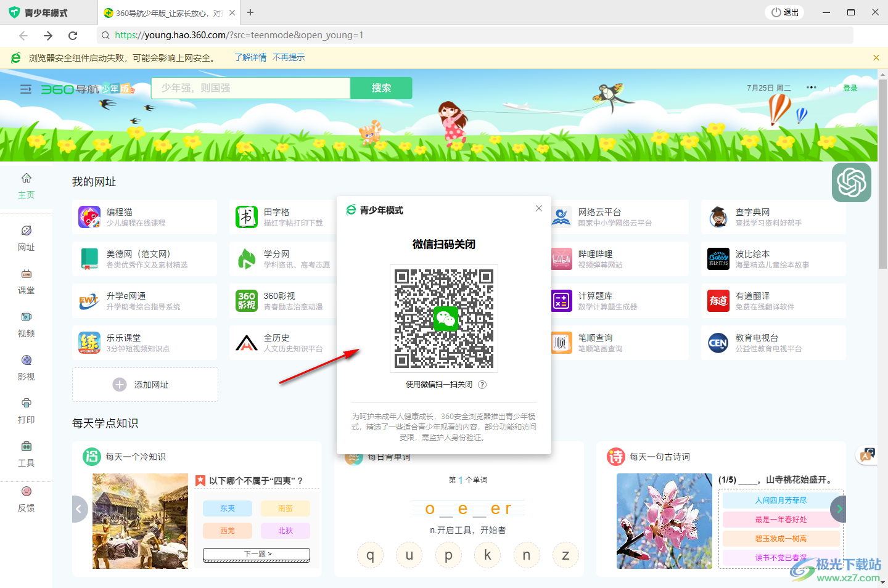
Task: Click 添加网址 button
Action: pos(145,385)
